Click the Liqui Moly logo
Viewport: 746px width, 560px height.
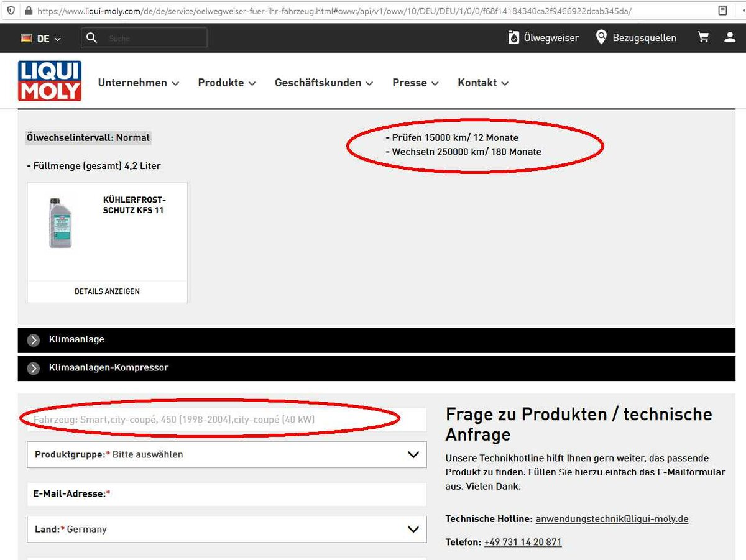[50, 81]
